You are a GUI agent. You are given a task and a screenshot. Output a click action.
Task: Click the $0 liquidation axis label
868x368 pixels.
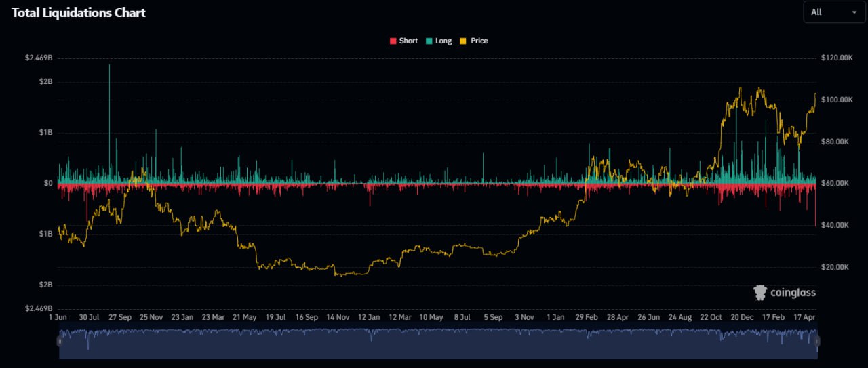click(x=48, y=183)
